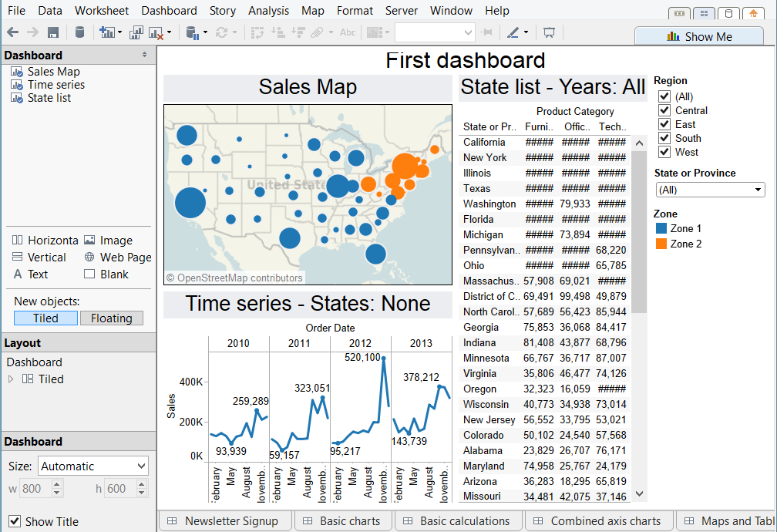
Task: Click the Newsletter Signup tab grid icon
Action: (x=172, y=521)
